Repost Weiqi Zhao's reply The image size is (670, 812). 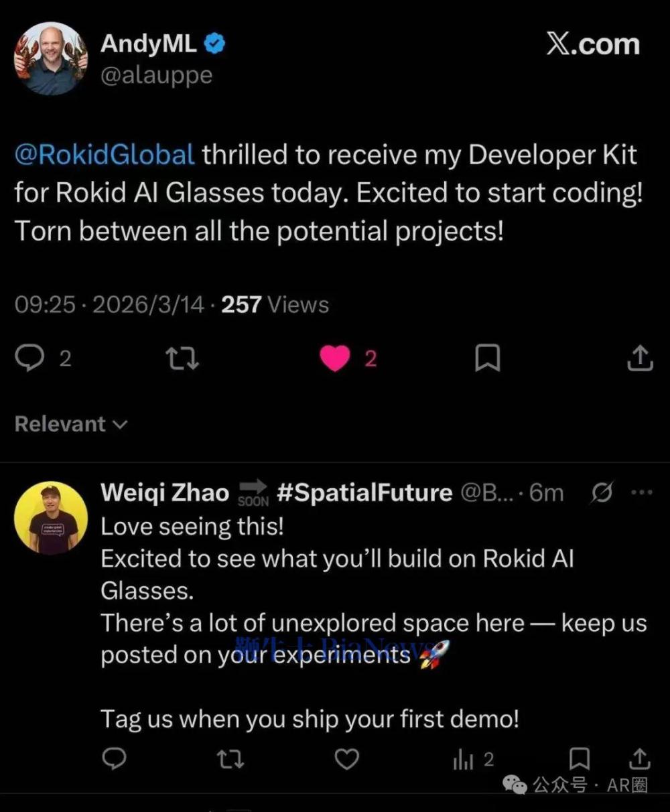click(x=230, y=759)
